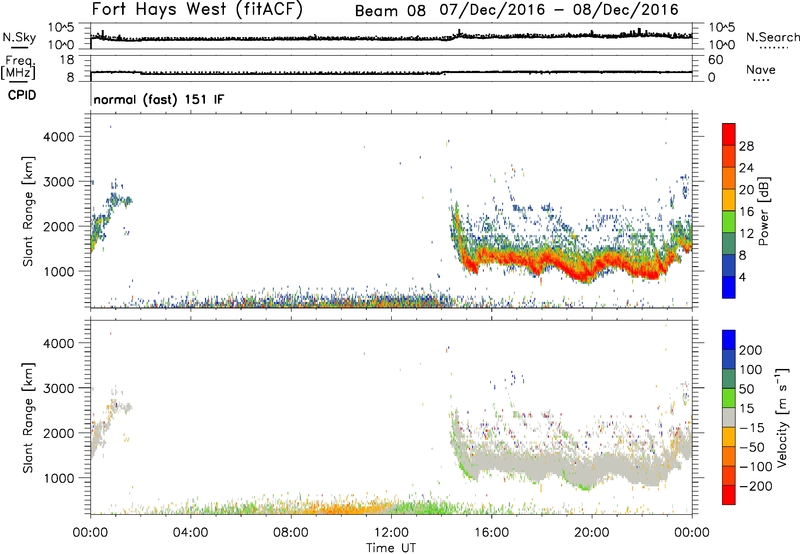Screen dimensions: 800x554
Task: Click the '60' Nave axis tick label
Action: (716, 60)
